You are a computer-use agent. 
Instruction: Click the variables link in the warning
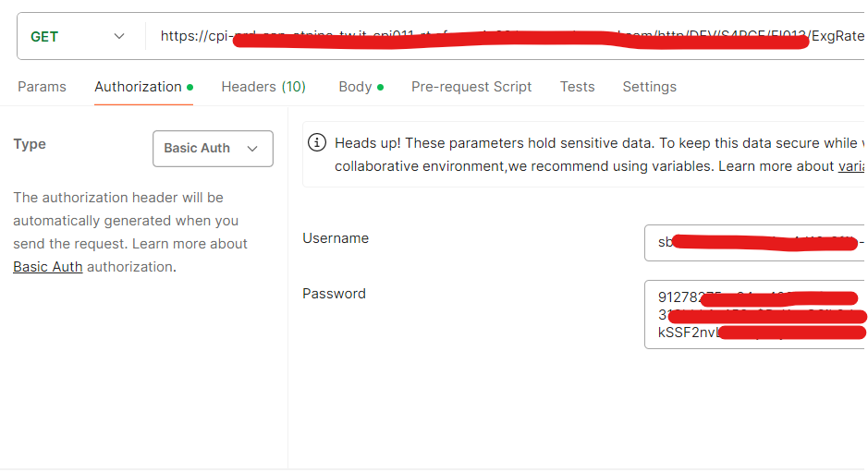[x=850, y=166]
